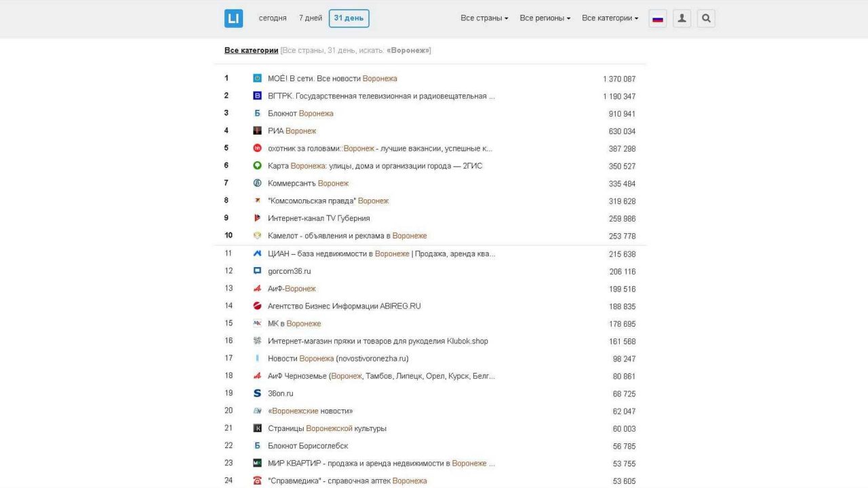The width and height of the screenshot is (868, 488).
Task: Expand the Все категории dropdown in header
Action: 610,18
